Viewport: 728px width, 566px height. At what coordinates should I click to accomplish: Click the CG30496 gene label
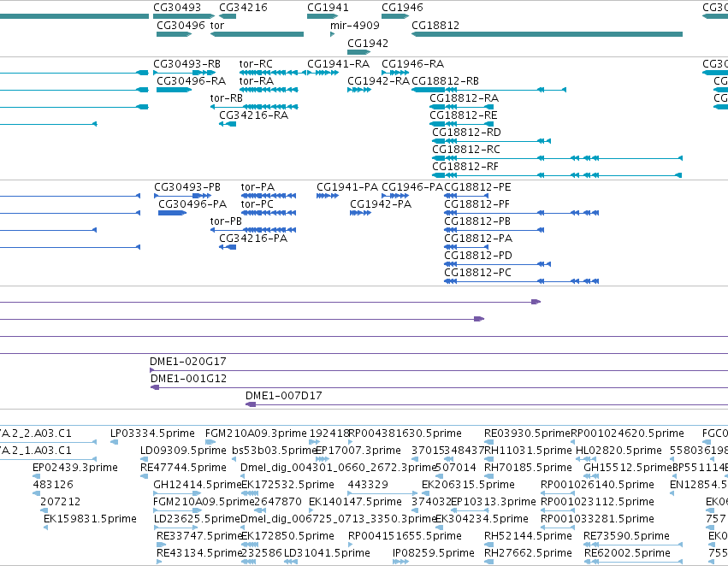coord(181,26)
